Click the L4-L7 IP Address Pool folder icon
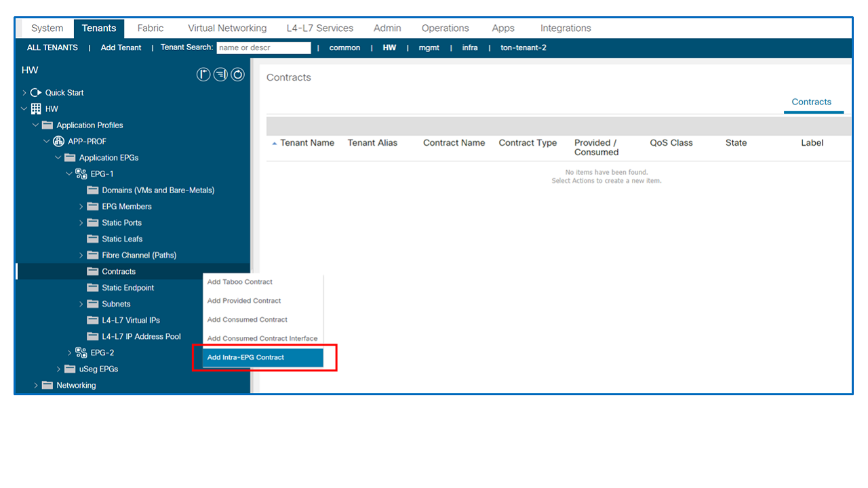The height and width of the screenshot is (488, 868). (x=93, y=337)
